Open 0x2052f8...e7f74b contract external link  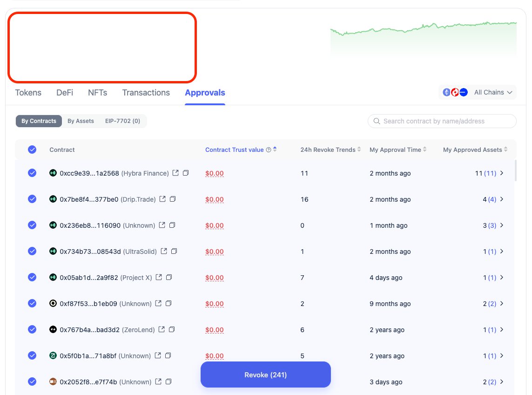[158, 382]
